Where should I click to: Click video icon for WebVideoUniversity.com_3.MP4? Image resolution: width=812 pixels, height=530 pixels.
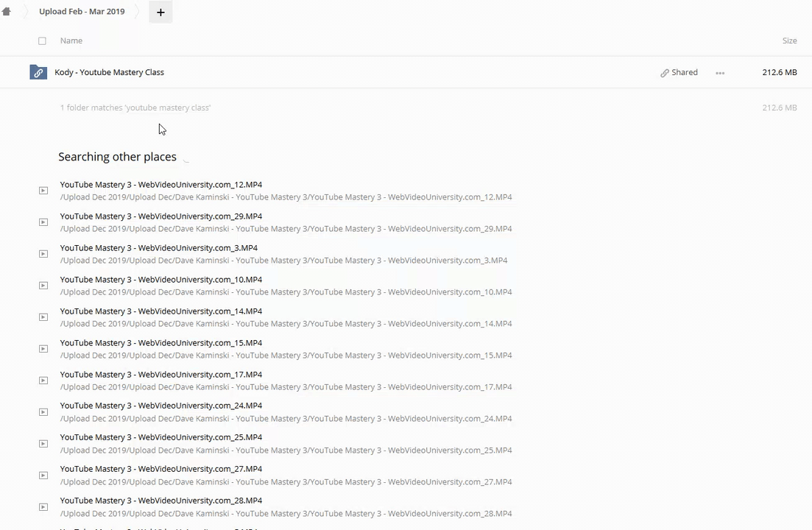(x=43, y=254)
